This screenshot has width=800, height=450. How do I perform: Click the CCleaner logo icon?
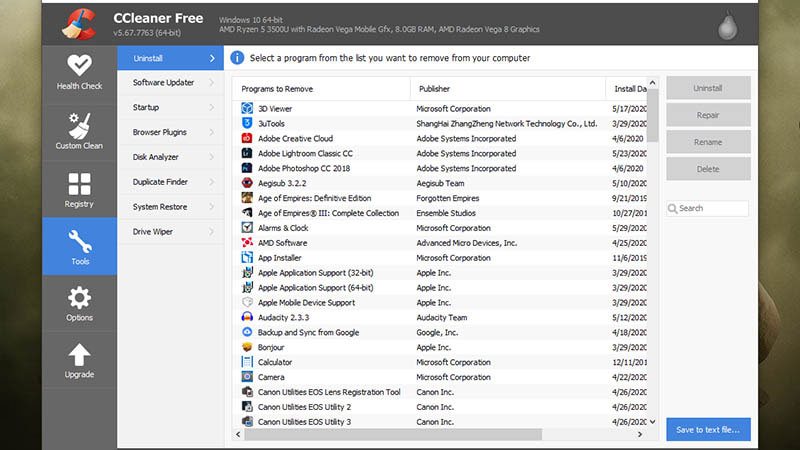[x=78, y=22]
